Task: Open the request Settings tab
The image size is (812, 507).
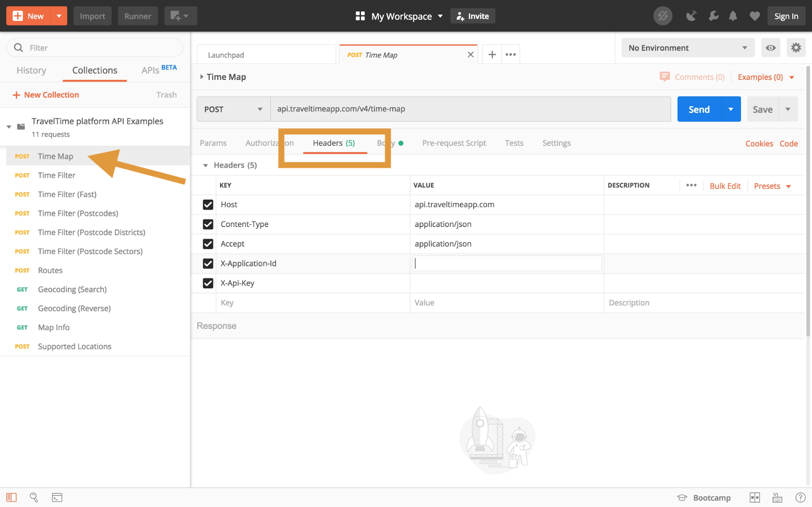Action: [x=556, y=143]
